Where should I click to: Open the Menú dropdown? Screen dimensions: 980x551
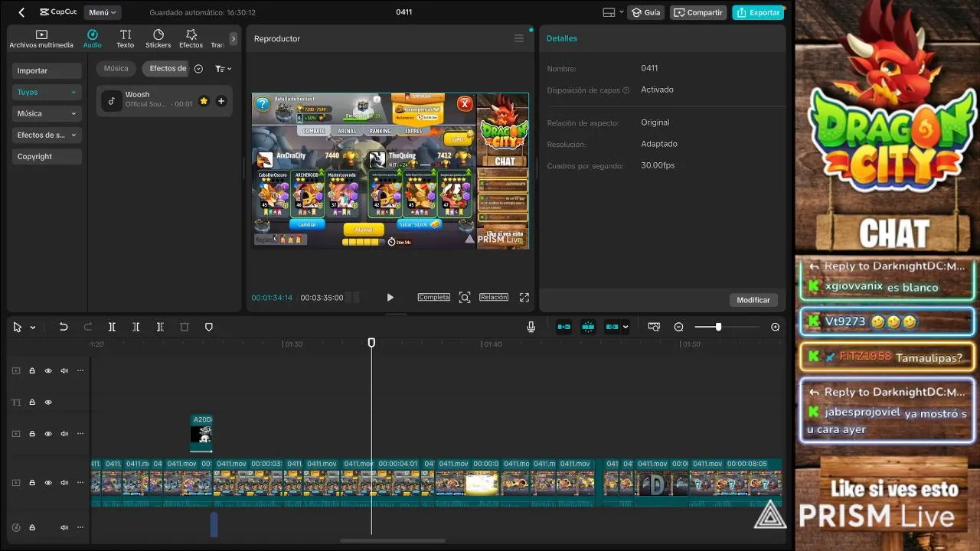pos(102,12)
